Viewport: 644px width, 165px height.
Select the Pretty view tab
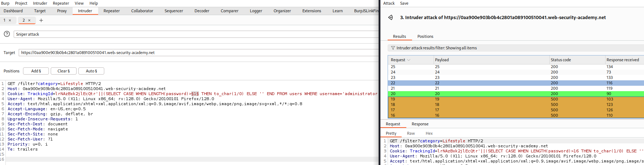391,133
